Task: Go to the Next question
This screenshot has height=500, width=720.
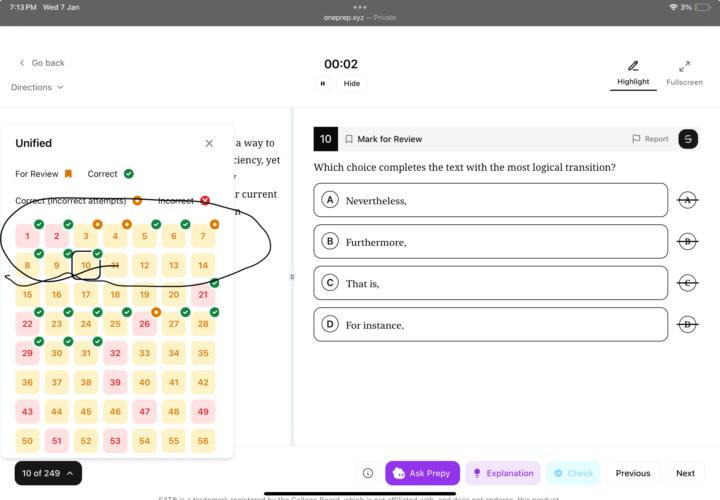Action: click(x=685, y=473)
